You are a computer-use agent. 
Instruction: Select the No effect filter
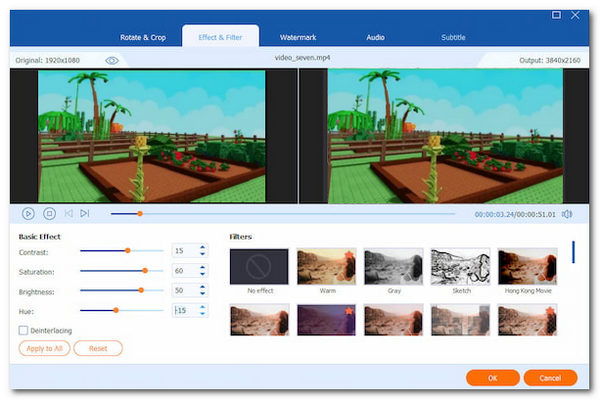pos(259,267)
